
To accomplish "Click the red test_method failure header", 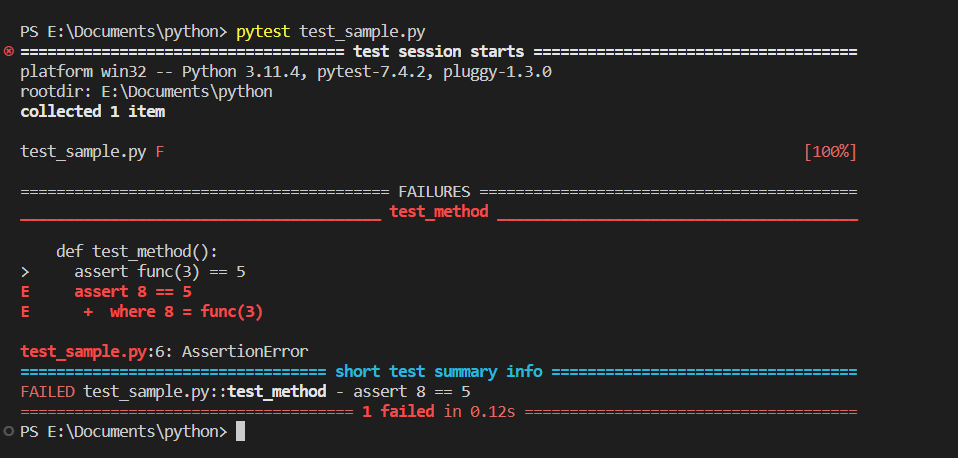I will click(438, 211).
